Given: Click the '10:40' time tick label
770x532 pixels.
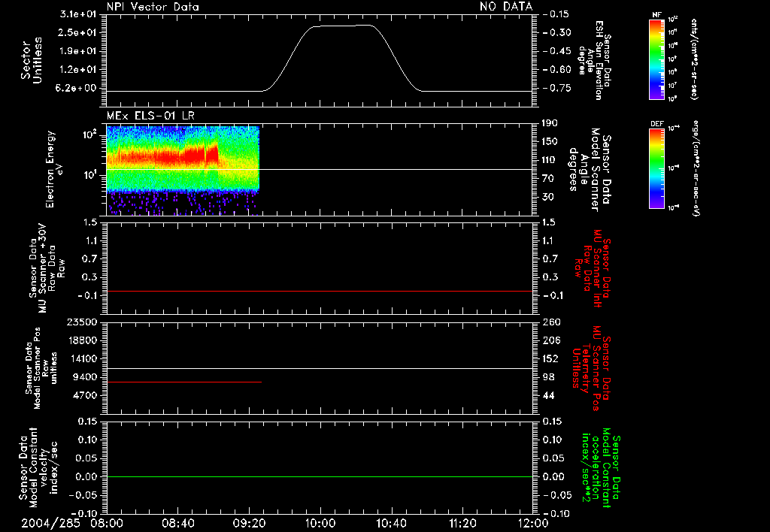Looking at the screenshot, I should 391,523.
